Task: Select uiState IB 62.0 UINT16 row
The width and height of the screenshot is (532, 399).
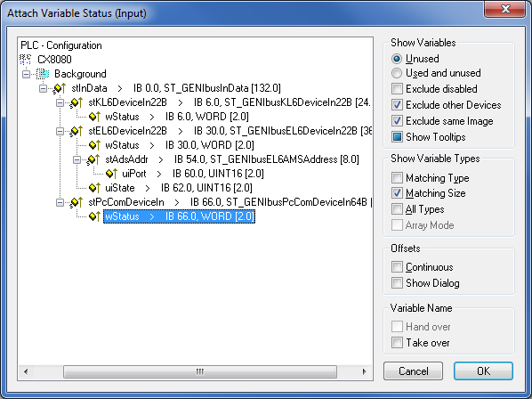Action: pos(179,188)
